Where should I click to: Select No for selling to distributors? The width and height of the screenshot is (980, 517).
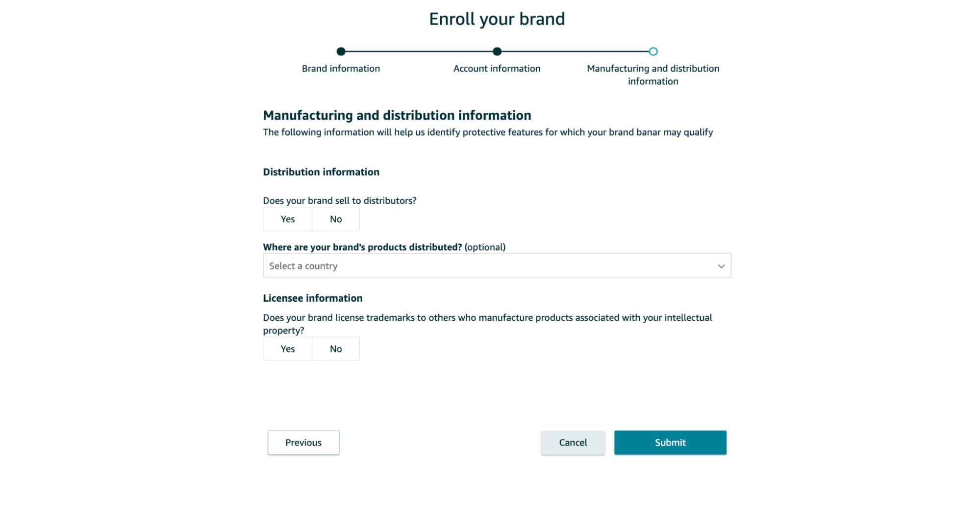click(335, 219)
